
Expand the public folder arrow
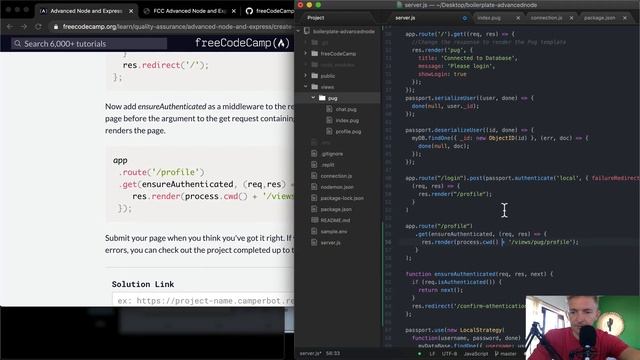point(305,76)
